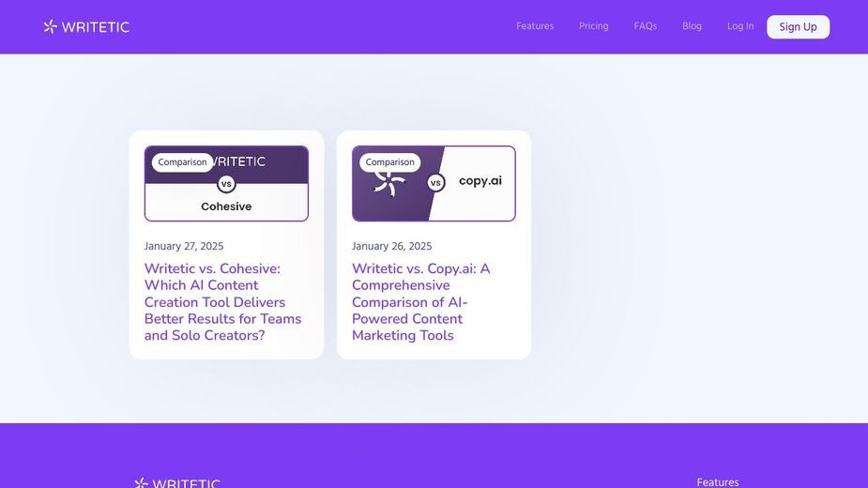
Task: Go to the FAQs section
Action: click(645, 26)
